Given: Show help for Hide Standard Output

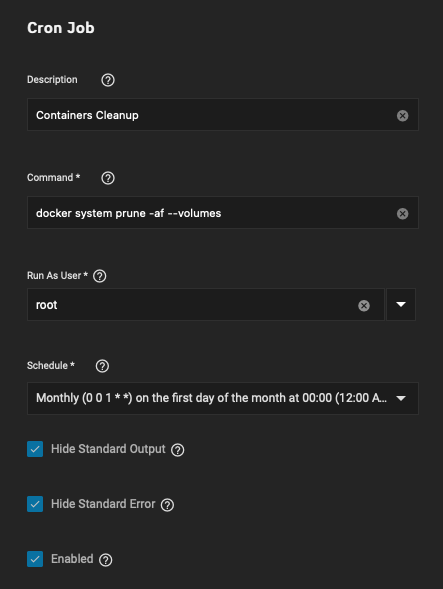Looking at the screenshot, I should point(178,450).
